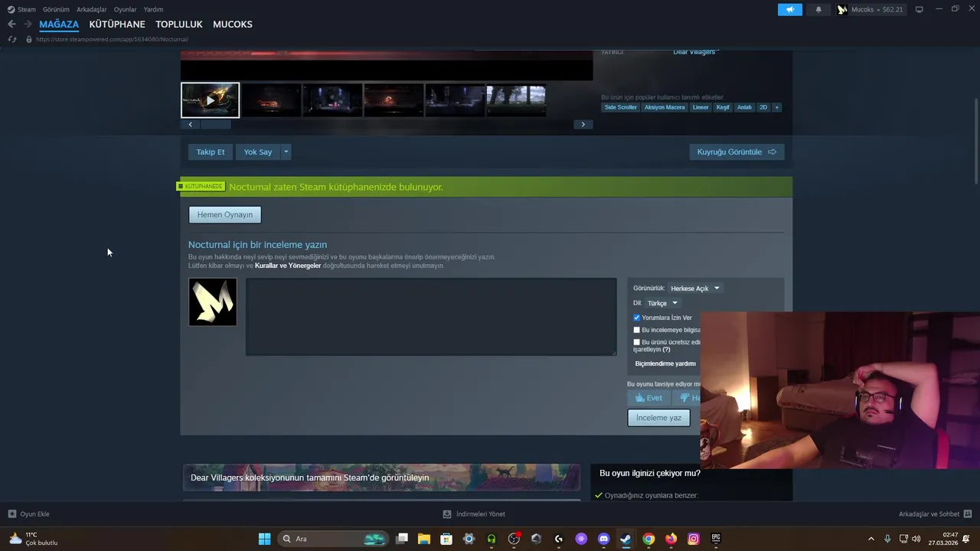
Task: Click inside the review text area
Action: tap(431, 317)
